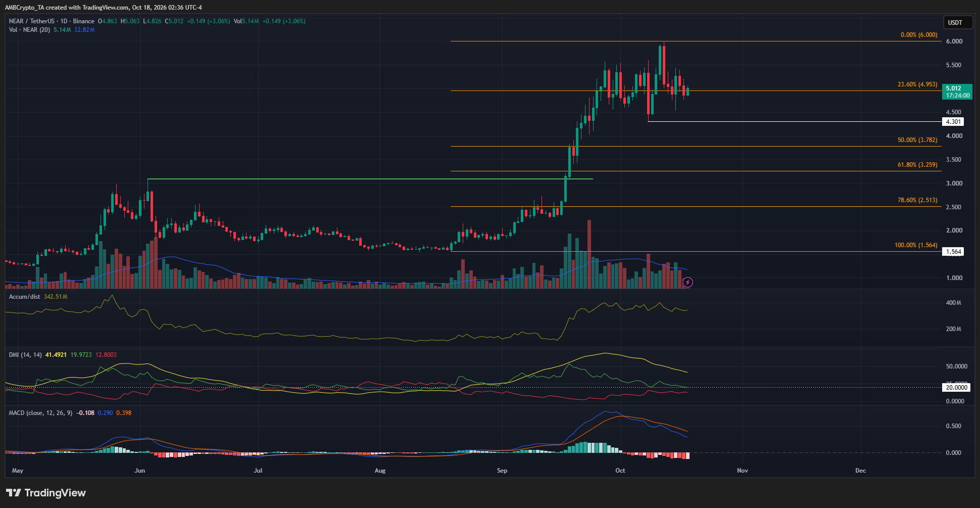Image resolution: width=980 pixels, height=508 pixels.
Task: Click the green horizontal resistance line near 3.000
Action: [370, 179]
